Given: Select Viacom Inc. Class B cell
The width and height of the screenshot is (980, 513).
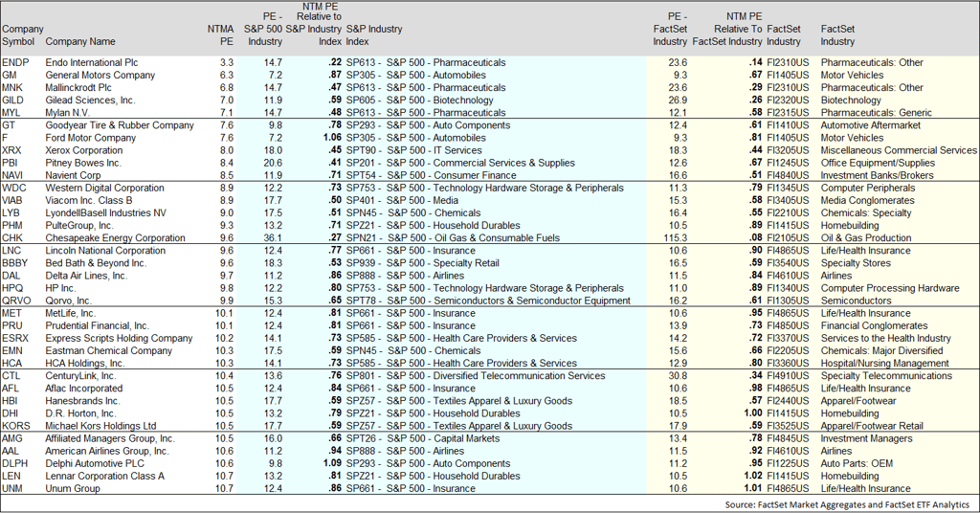Looking at the screenshot, I should point(89,200).
